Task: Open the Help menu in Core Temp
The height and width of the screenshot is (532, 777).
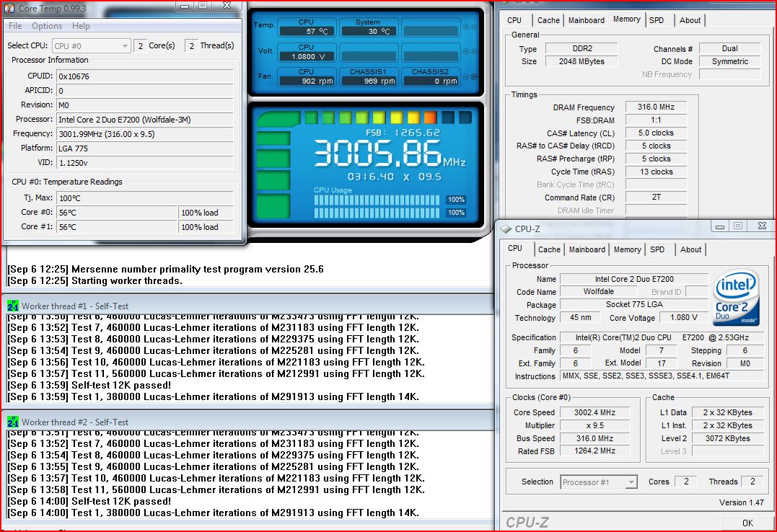Action: pos(81,26)
